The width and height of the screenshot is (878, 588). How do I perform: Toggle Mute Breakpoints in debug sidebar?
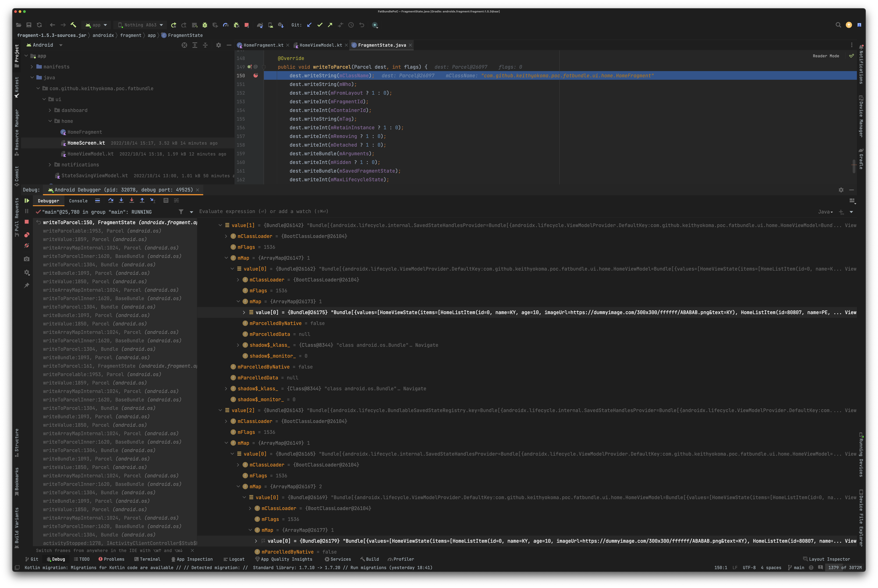click(x=27, y=246)
